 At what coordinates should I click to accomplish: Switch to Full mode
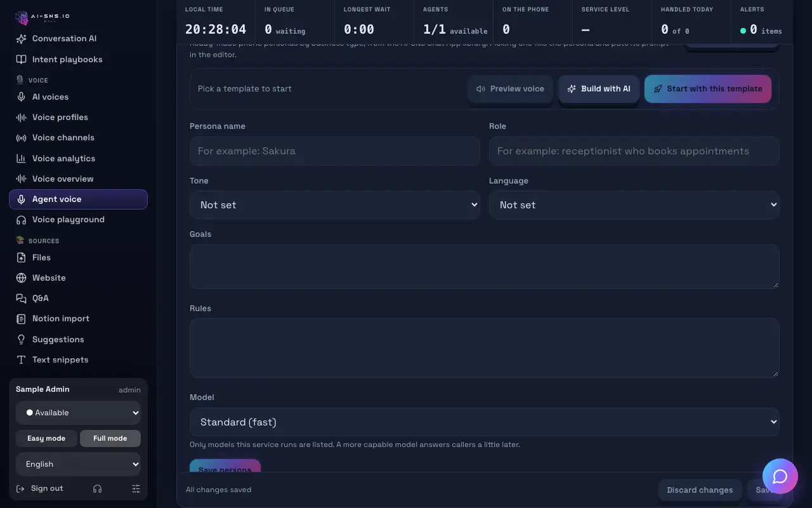tap(110, 438)
